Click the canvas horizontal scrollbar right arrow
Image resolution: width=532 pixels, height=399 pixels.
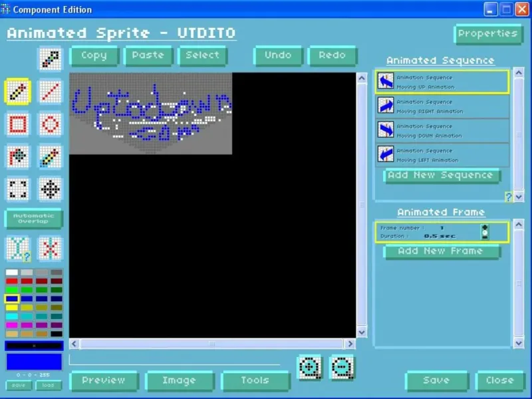coord(350,344)
